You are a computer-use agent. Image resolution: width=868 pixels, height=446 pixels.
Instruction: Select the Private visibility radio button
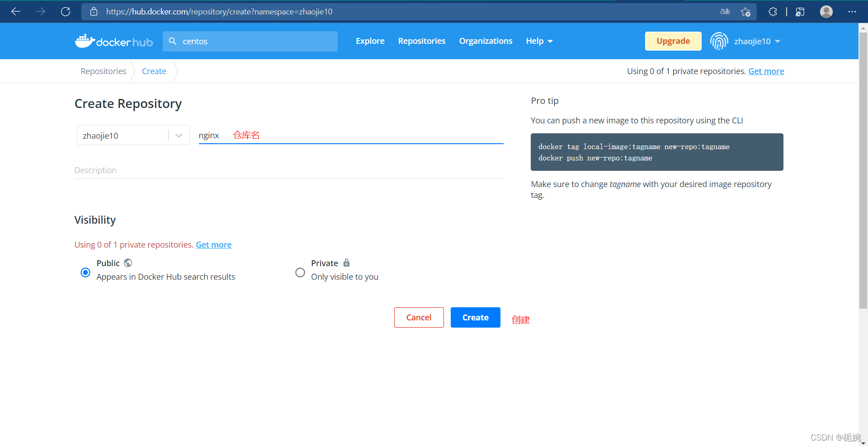300,272
